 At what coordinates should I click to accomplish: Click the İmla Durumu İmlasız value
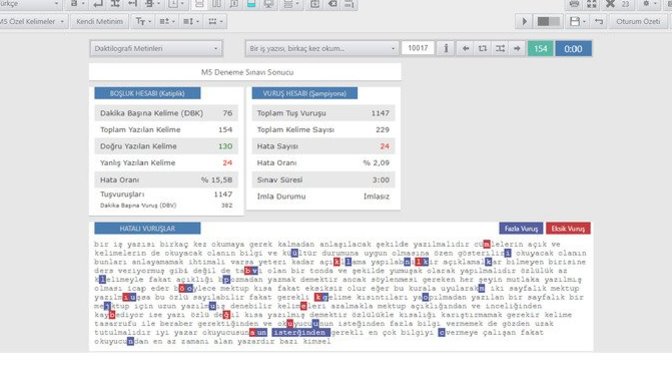pos(376,196)
